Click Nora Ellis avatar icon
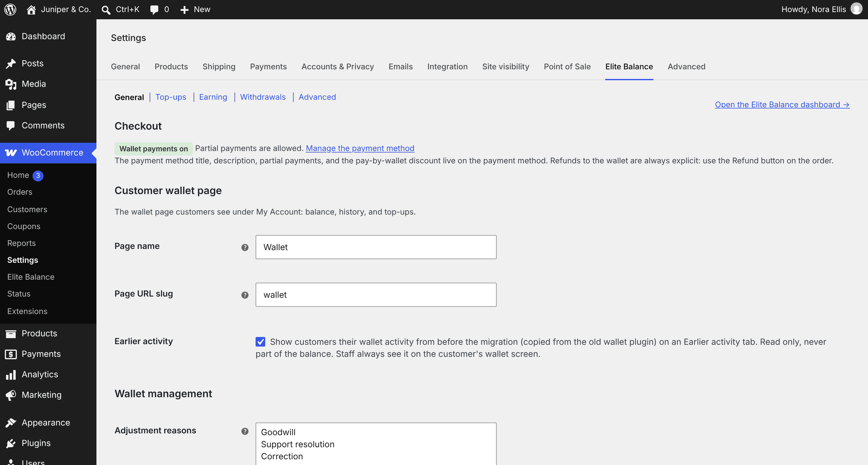The width and height of the screenshot is (868, 465). (x=856, y=9)
